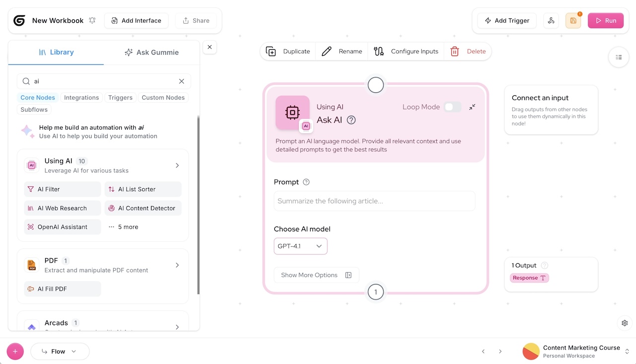Expand the Arcads category chevron
Viewport: 636px width, 364px height.
(x=177, y=327)
